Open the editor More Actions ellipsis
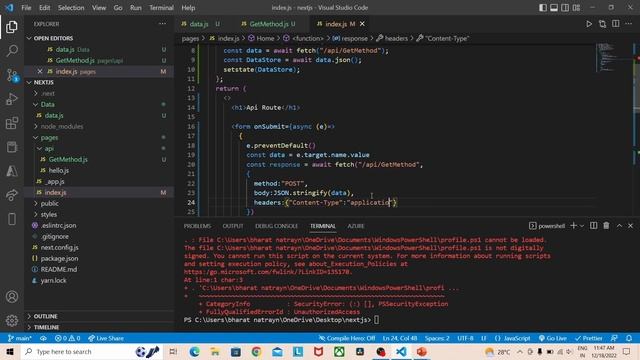 pyautogui.click(x=629, y=24)
